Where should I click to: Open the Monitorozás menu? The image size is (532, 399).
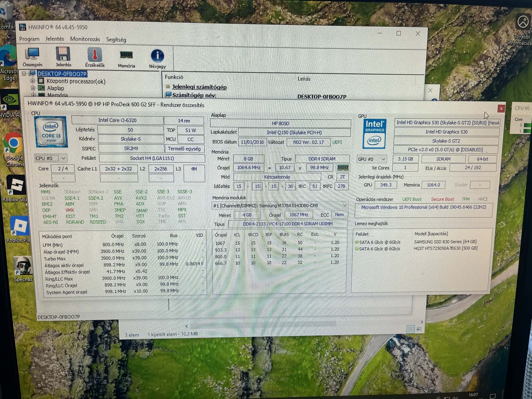85,39
